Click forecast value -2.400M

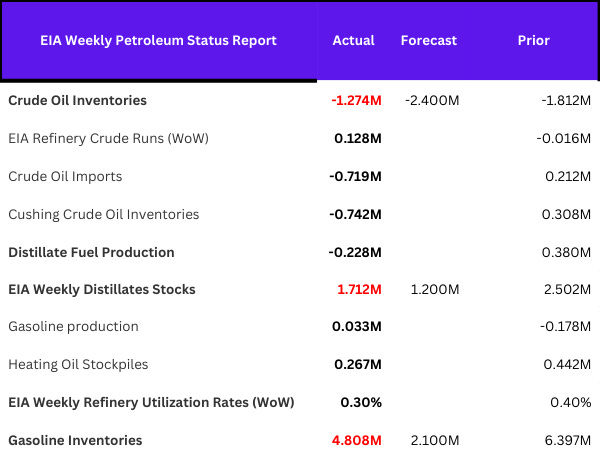pos(432,100)
